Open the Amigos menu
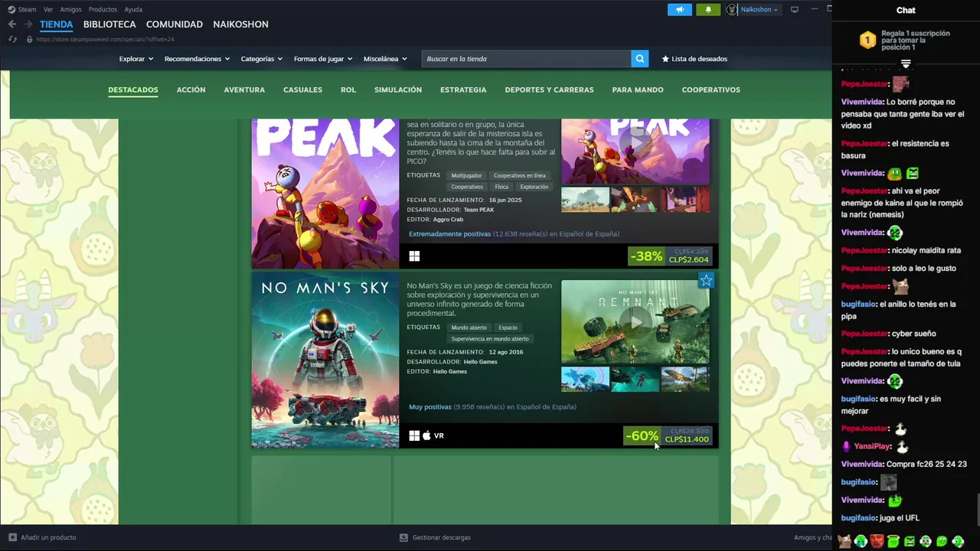This screenshot has width=980, height=551. click(x=70, y=9)
